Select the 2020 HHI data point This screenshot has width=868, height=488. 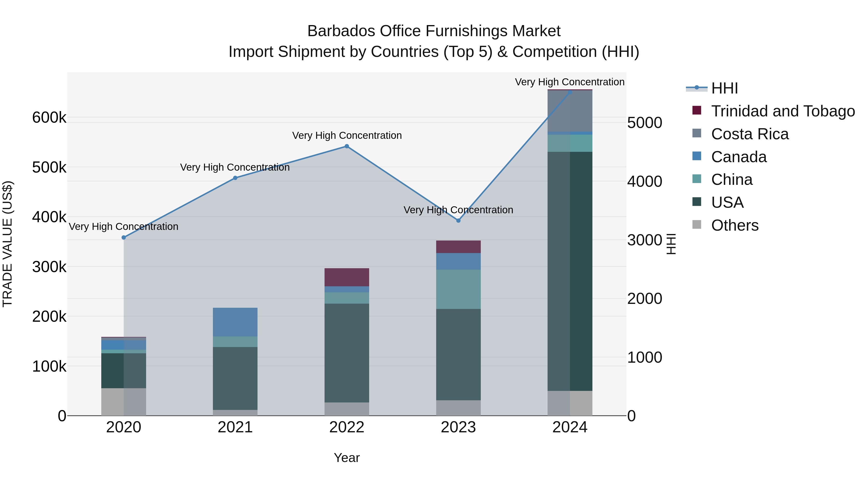(x=124, y=237)
